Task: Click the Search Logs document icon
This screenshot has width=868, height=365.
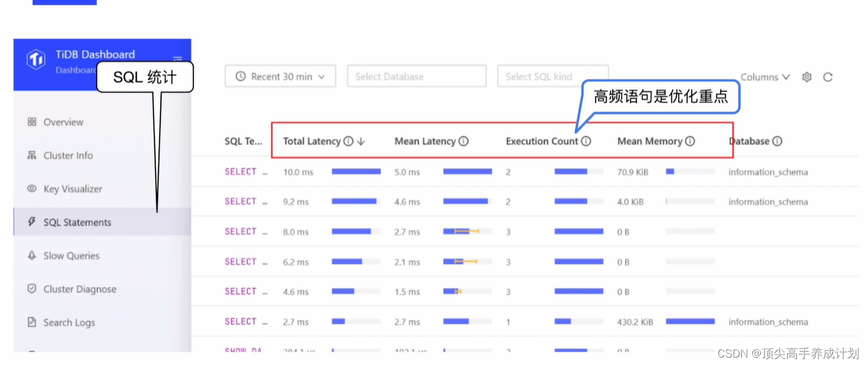Action: [32, 322]
